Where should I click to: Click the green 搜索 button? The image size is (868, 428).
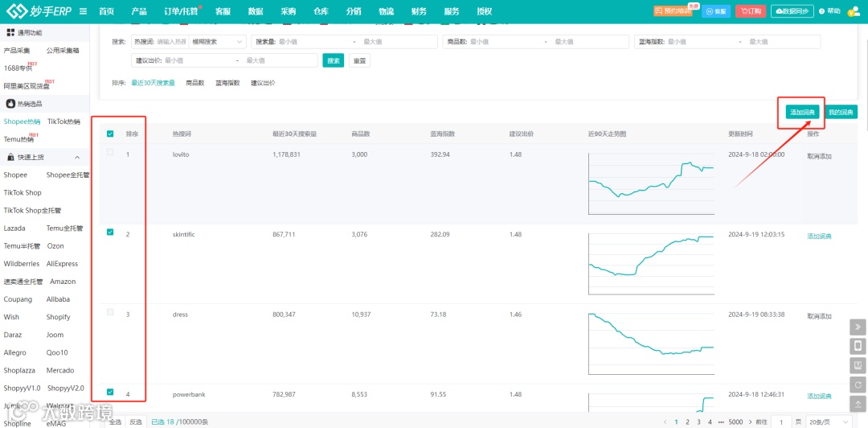pyautogui.click(x=334, y=60)
